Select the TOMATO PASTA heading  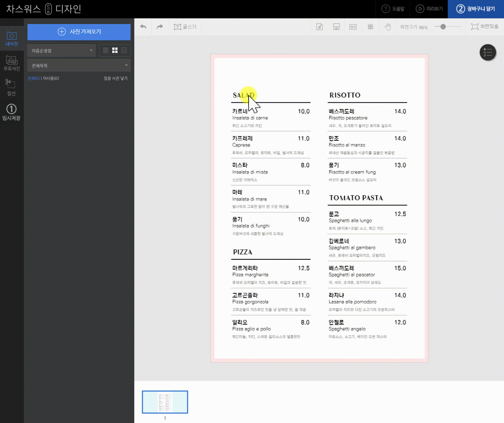click(x=356, y=198)
